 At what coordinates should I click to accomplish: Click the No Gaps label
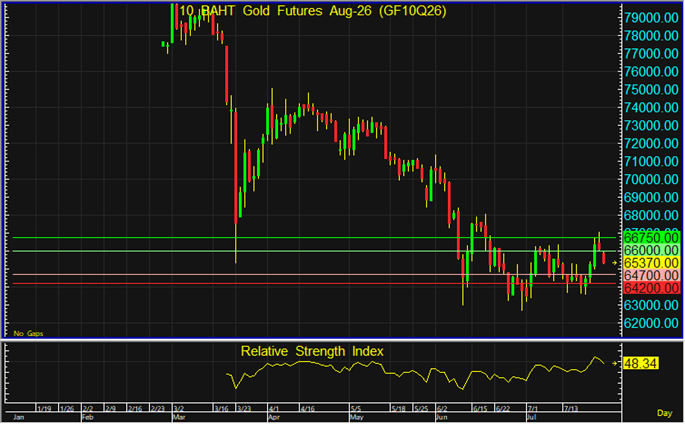coord(28,334)
